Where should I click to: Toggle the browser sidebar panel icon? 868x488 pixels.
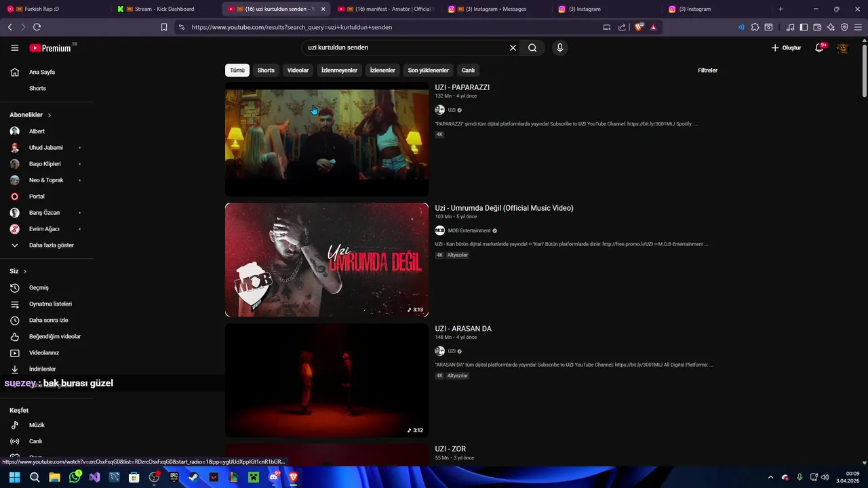point(804,27)
